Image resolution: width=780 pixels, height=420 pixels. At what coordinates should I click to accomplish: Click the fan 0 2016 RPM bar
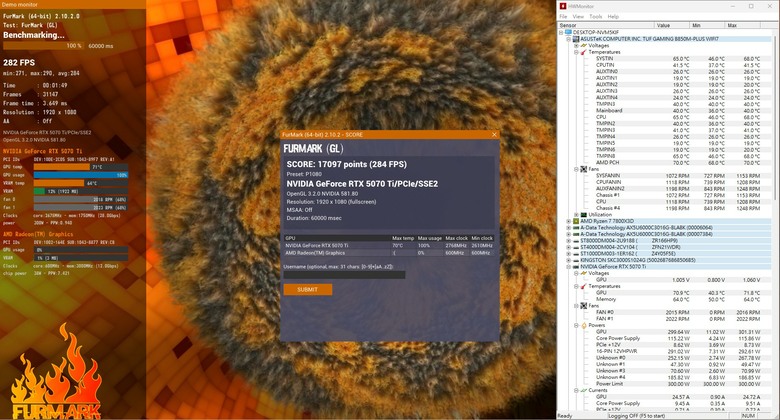coord(81,199)
